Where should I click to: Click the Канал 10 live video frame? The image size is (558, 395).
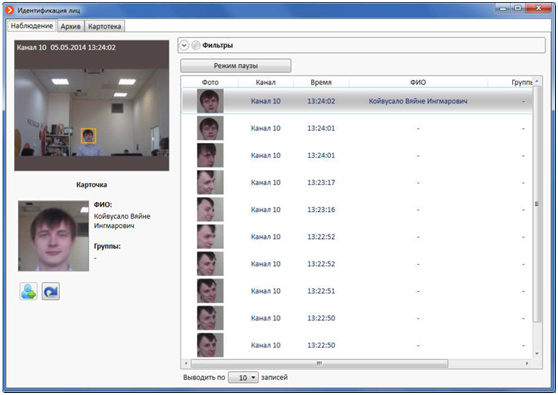91,106
